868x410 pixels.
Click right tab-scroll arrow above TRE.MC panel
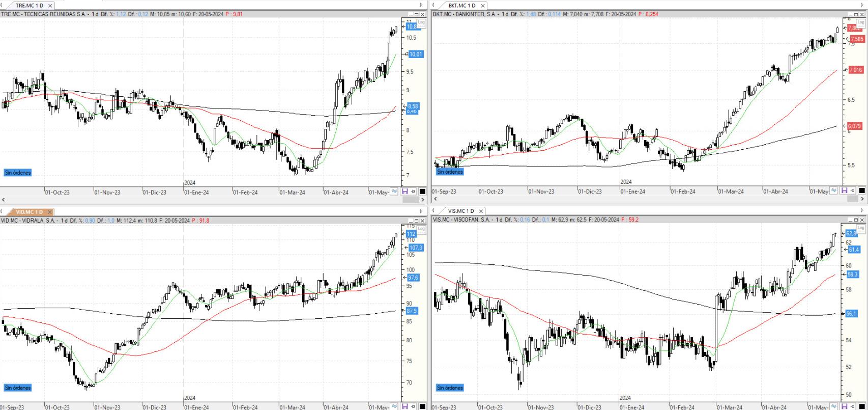point(421,6)
